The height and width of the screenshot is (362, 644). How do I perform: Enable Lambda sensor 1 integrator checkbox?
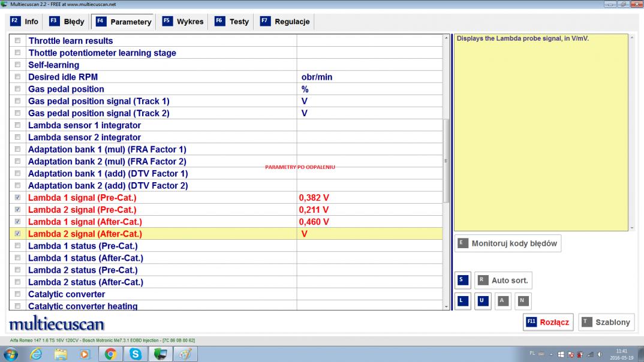click(17, 125)
